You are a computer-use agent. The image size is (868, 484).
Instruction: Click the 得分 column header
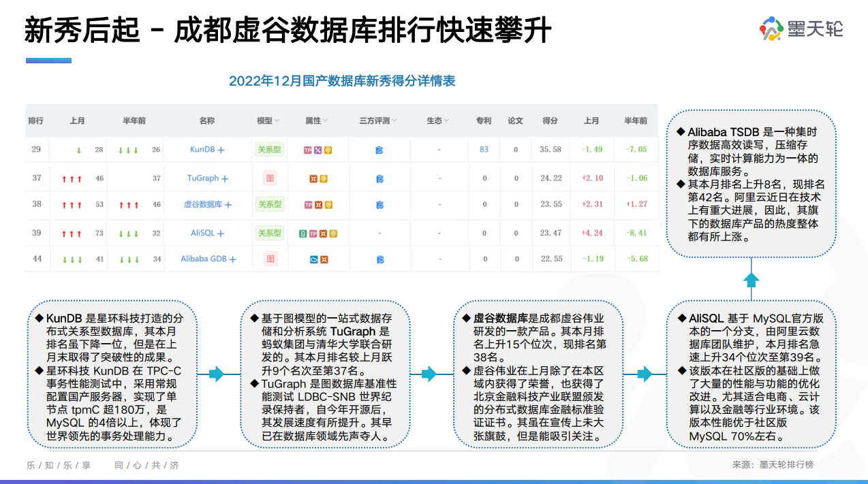click(x=551, y=120)
